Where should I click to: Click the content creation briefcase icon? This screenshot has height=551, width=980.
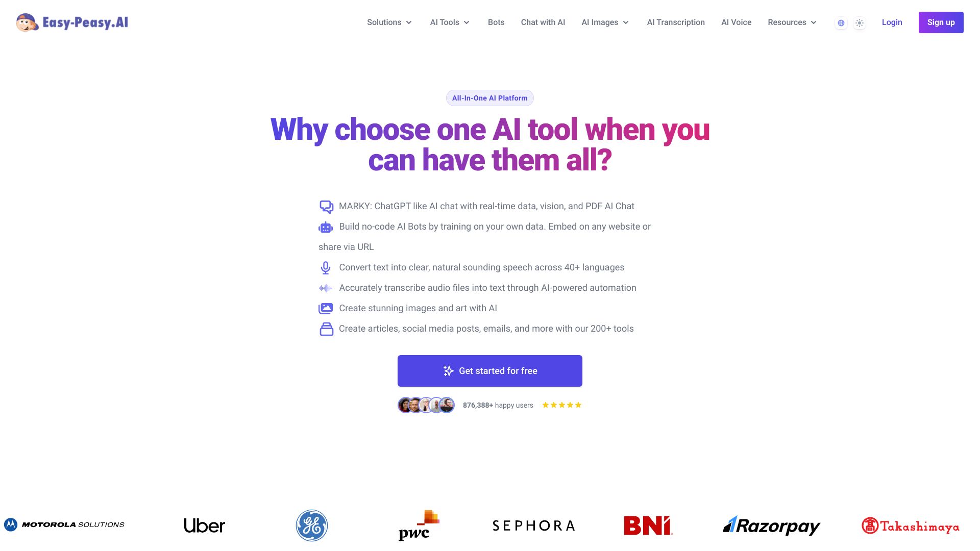pos(326,329)
